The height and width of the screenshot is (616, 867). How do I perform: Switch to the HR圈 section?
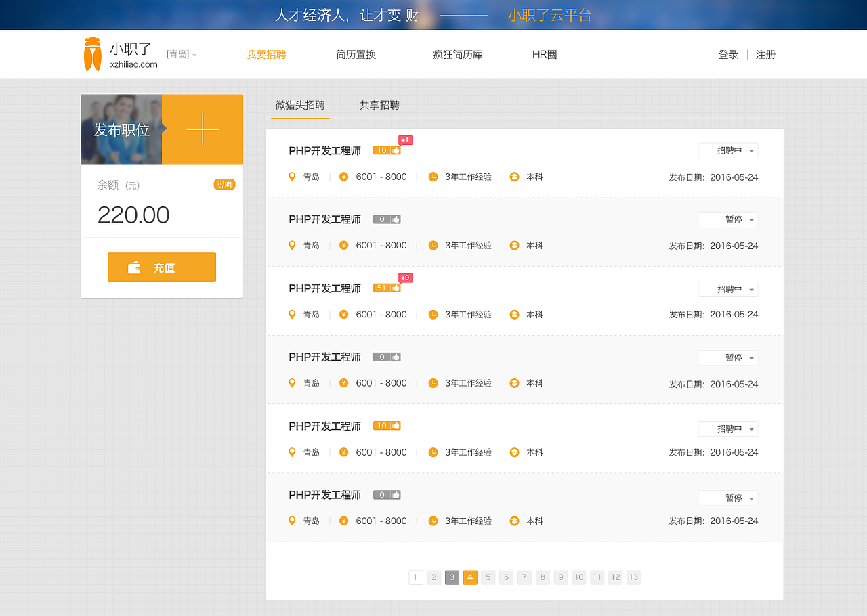tap(545, 55)
